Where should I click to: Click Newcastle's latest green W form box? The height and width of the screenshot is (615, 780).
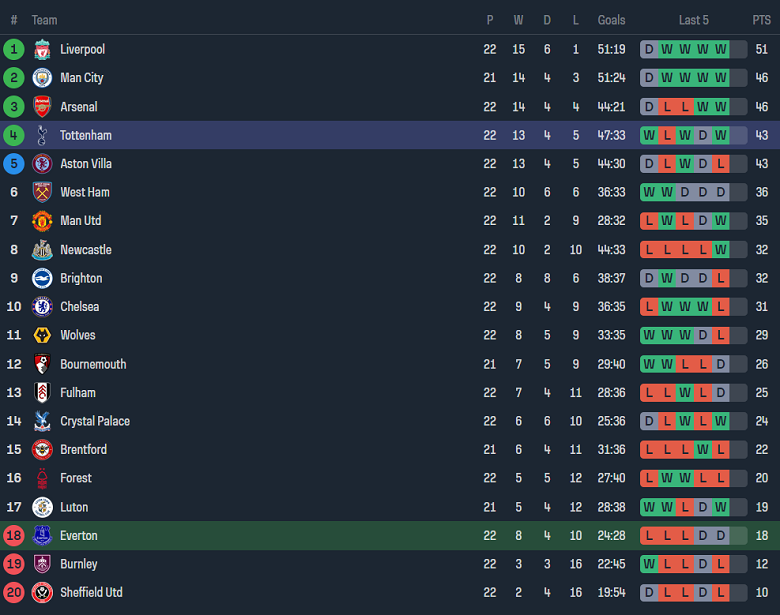click(x=720, y=249)
